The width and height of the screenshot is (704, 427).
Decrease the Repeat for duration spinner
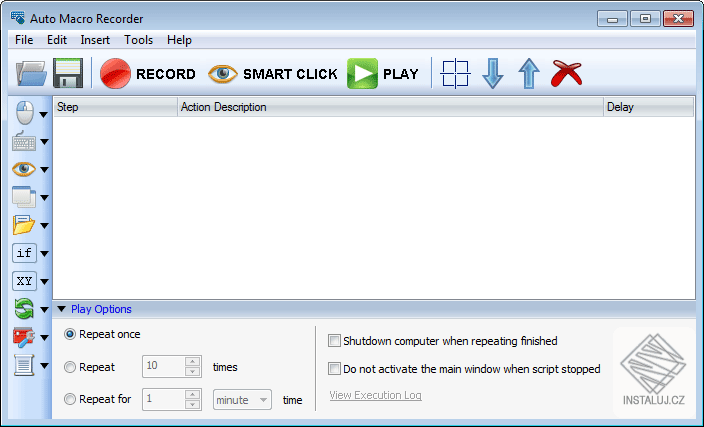[193, 405]
